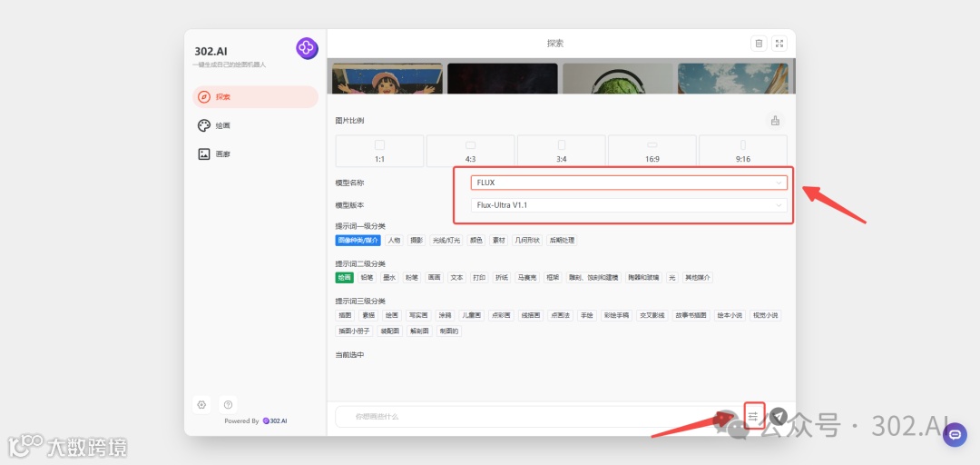Open the 探索 explore sidebar item

tap(255, 97)
